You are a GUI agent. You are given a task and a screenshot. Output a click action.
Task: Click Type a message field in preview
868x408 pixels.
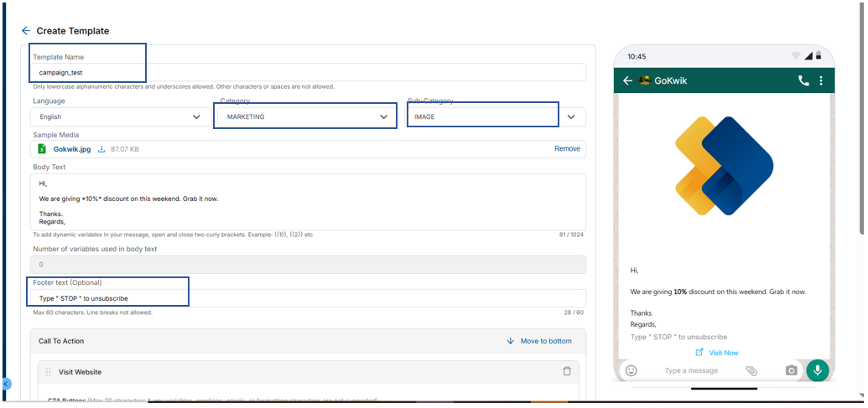pos(691,370)
